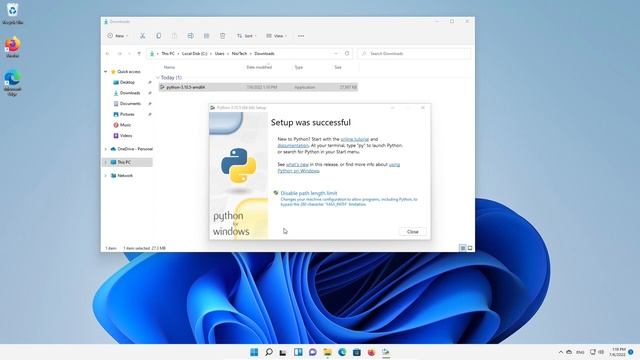The width and height of the screenshot is (640, 360).
Task: Click File Explorer taskbar icon
Action: coord(327,352)
